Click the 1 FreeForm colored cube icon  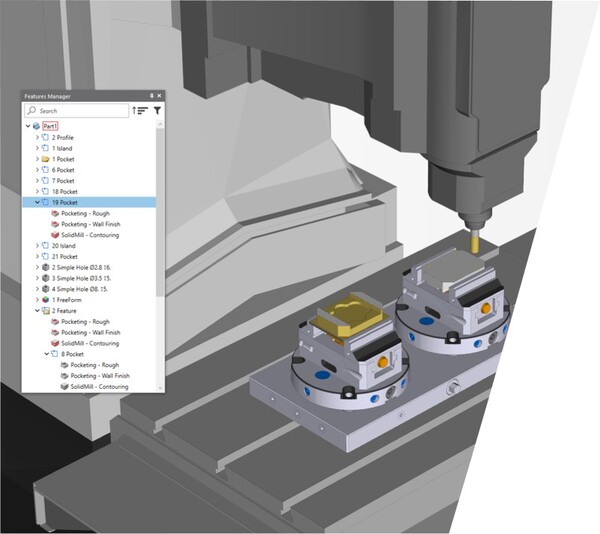[45, 300]
